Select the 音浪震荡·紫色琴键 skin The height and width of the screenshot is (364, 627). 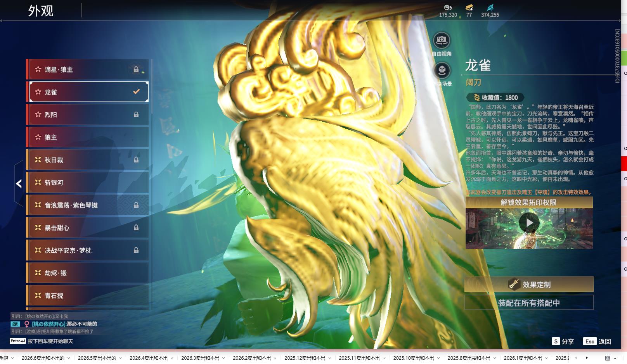click(87, 205)
